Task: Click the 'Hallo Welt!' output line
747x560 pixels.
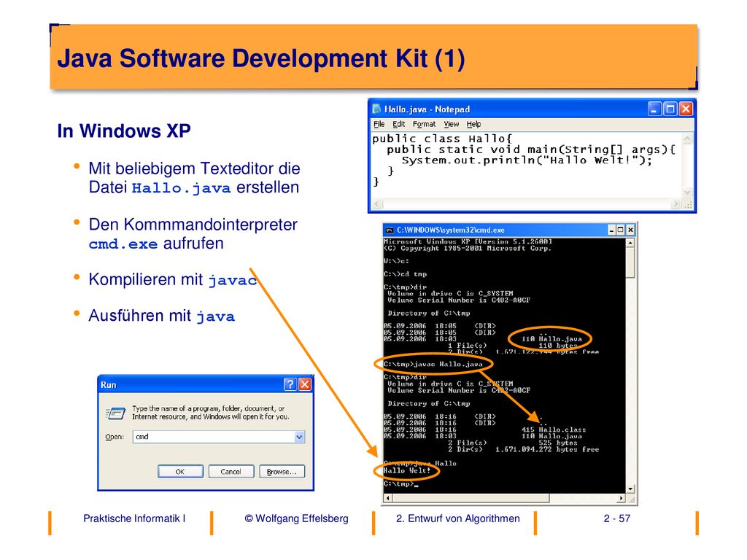Action: click(x=407, y=470)
